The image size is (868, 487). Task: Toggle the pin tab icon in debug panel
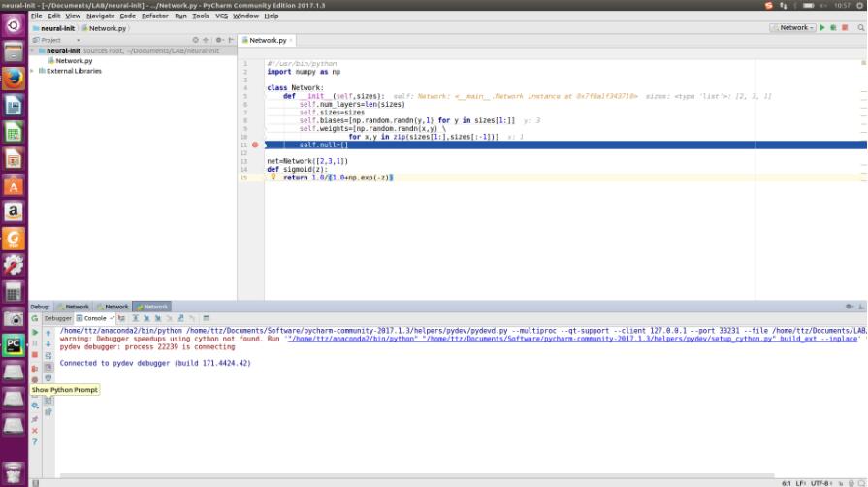pos(35,419)
